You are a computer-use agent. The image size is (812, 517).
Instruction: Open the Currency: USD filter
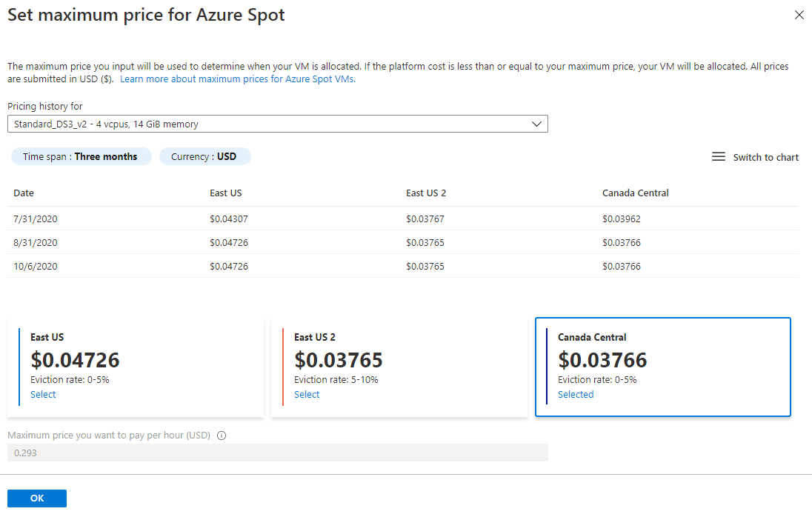coord(204,156)
